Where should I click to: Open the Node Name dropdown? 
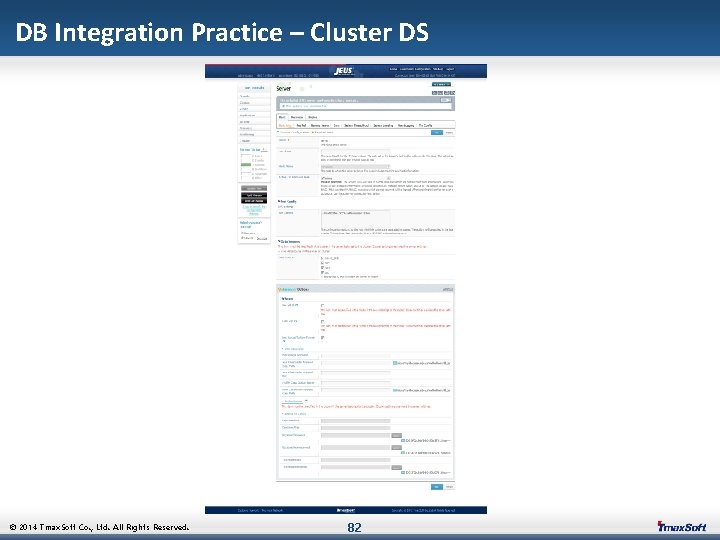click(x=355, y=167)
